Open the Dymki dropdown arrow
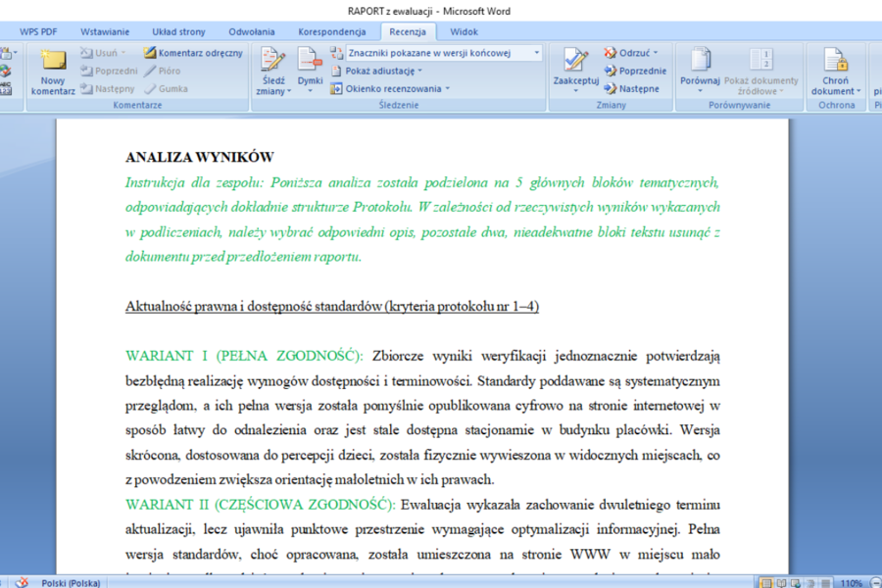The width and height of the screenshot is (882, 588). (310, 91)
